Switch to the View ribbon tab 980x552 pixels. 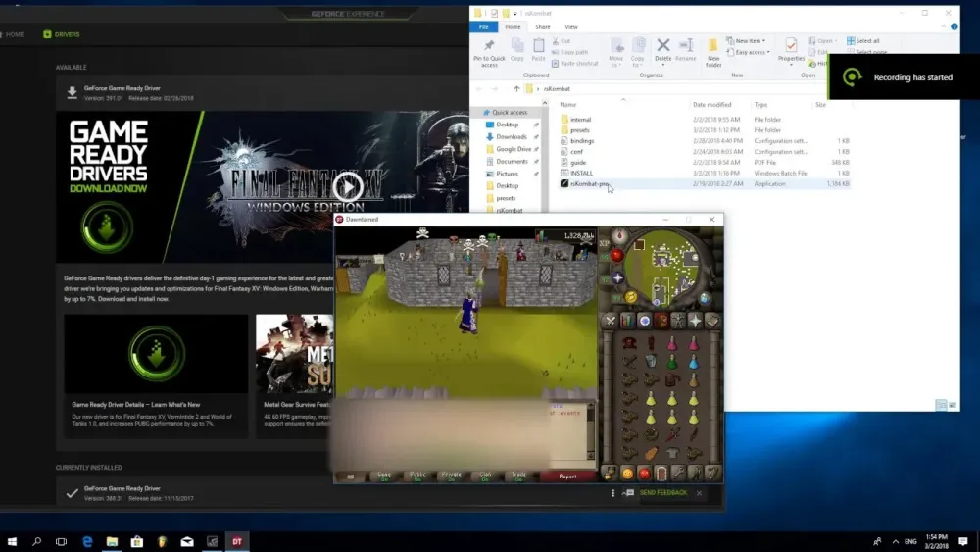click(x=571, y=26)
